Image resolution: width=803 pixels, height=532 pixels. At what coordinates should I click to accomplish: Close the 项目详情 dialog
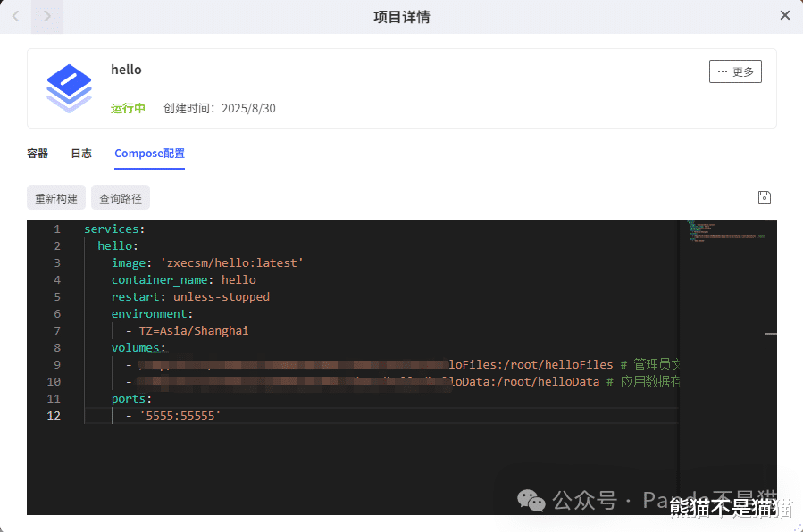(x=785, y=15)
